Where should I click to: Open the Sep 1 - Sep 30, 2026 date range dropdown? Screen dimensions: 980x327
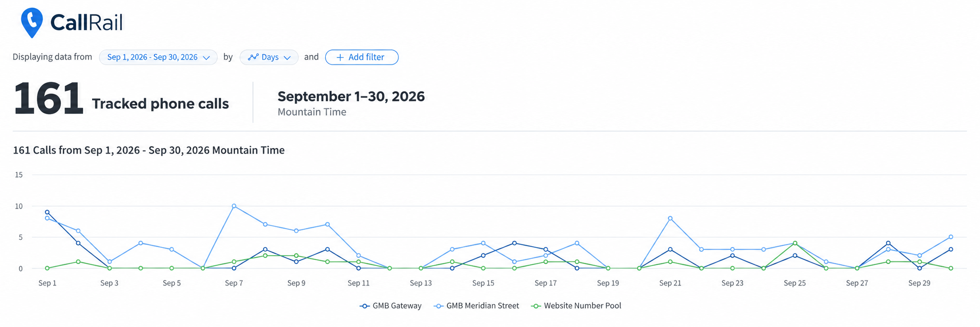coord(158,57)
